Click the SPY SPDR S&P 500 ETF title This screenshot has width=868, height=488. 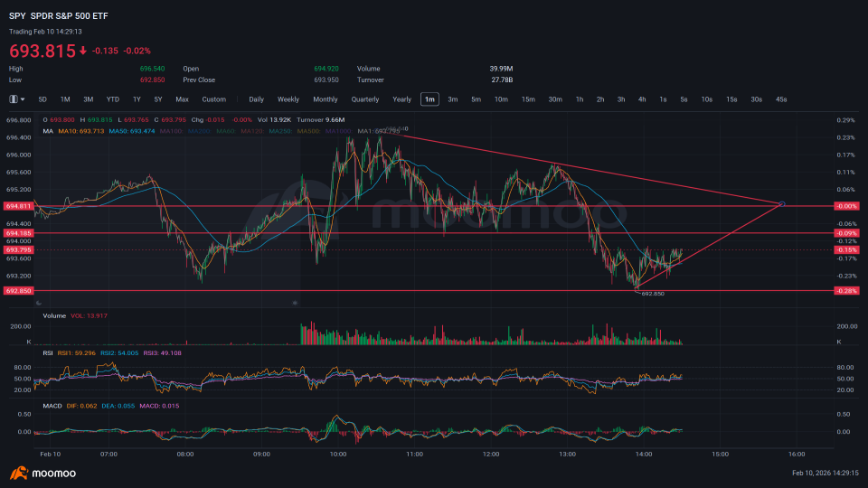point(59,16)
